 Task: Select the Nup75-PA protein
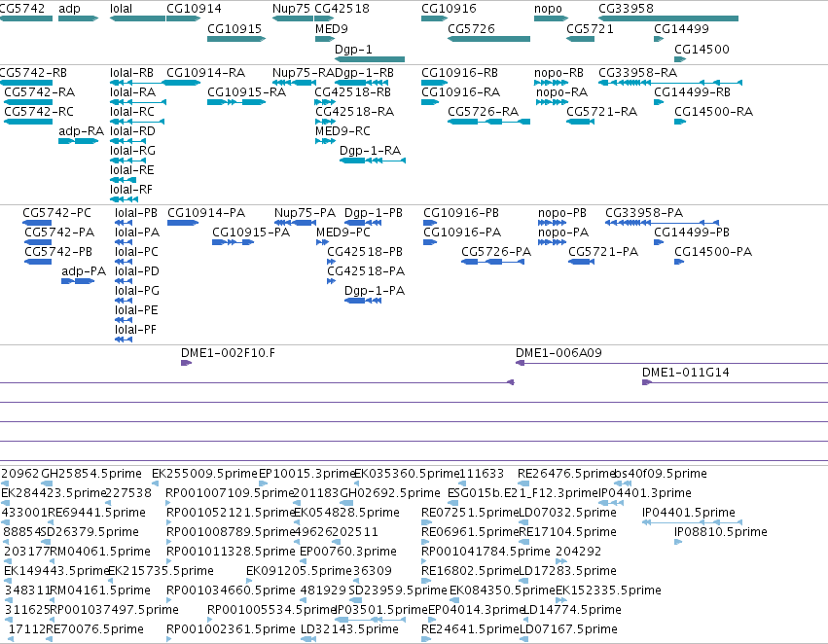pyautogui.click(x=295, y=223)
